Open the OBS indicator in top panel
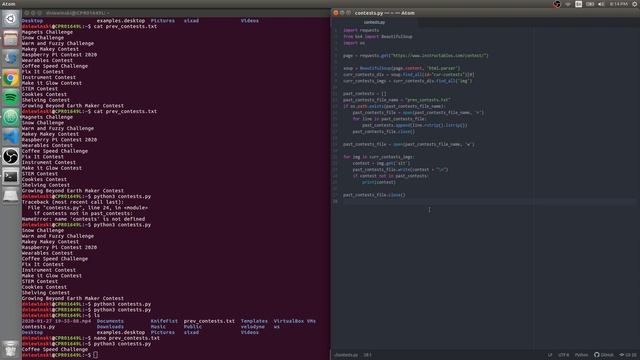This screenshot has width=640, height=360. (557, 4)
